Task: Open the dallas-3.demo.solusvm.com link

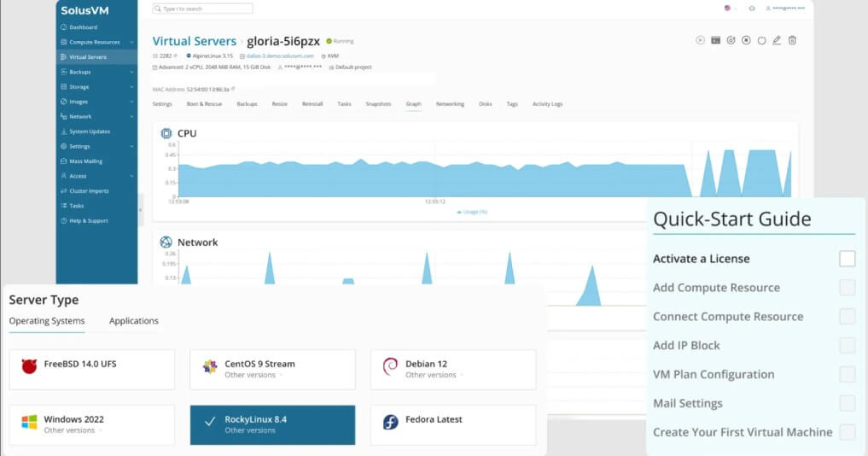Action: click(280, 56)
